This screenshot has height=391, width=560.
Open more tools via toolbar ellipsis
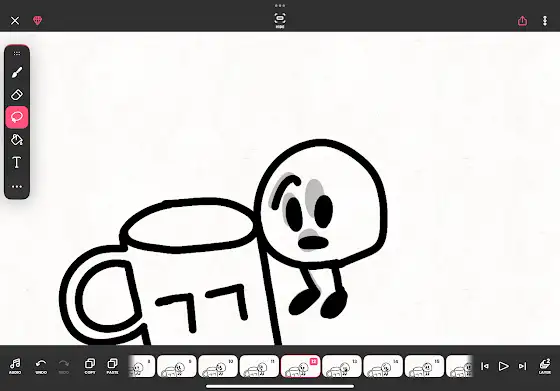coord(17,186)
